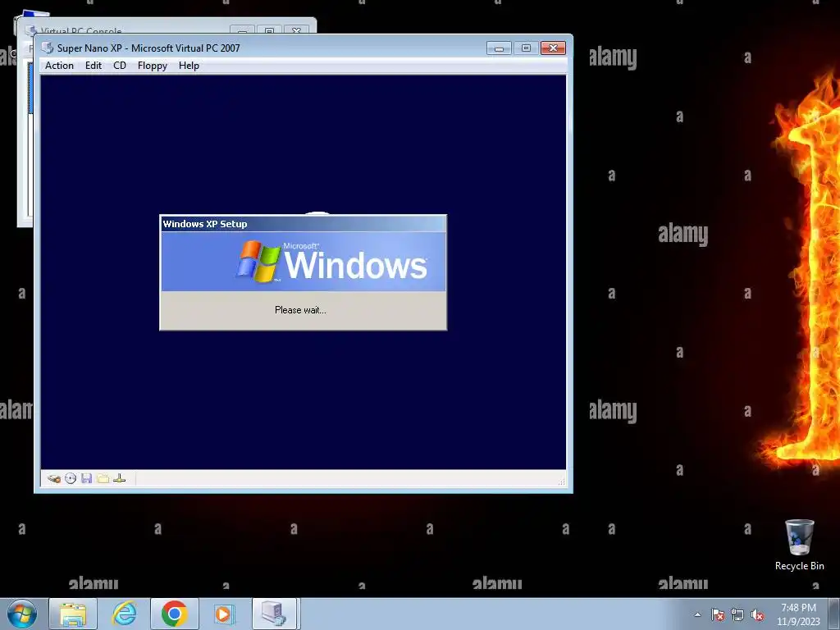Open the Help menu

pos(189,66)
